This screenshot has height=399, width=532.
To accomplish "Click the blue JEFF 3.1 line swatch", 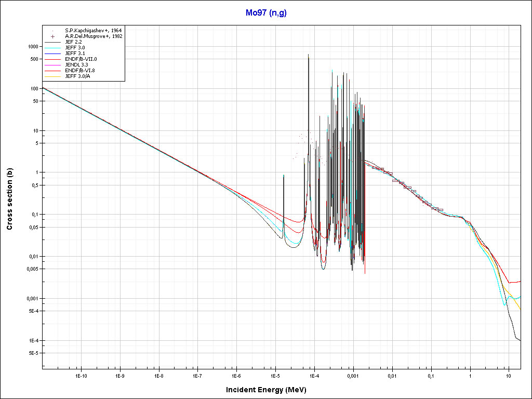I will [x=53, y=54].
